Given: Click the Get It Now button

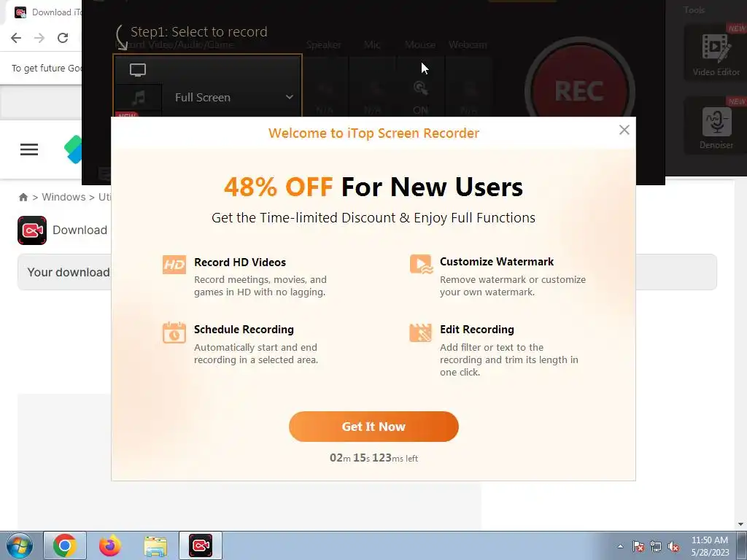Looking at the screenshot, I should 373,427.
